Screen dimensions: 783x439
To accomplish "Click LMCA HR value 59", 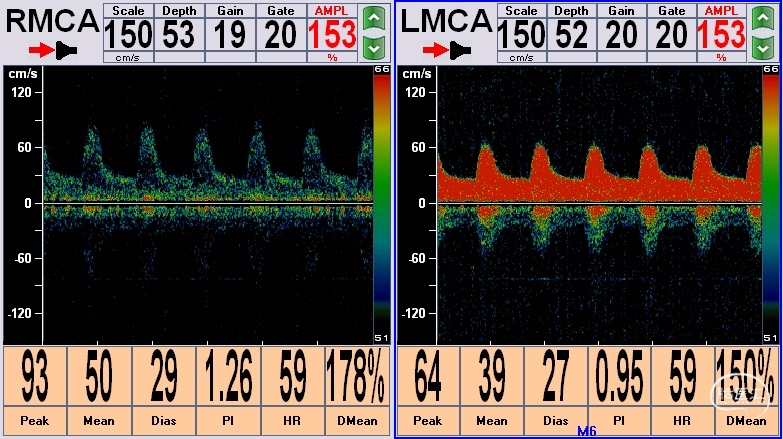I will pos(683,377).
